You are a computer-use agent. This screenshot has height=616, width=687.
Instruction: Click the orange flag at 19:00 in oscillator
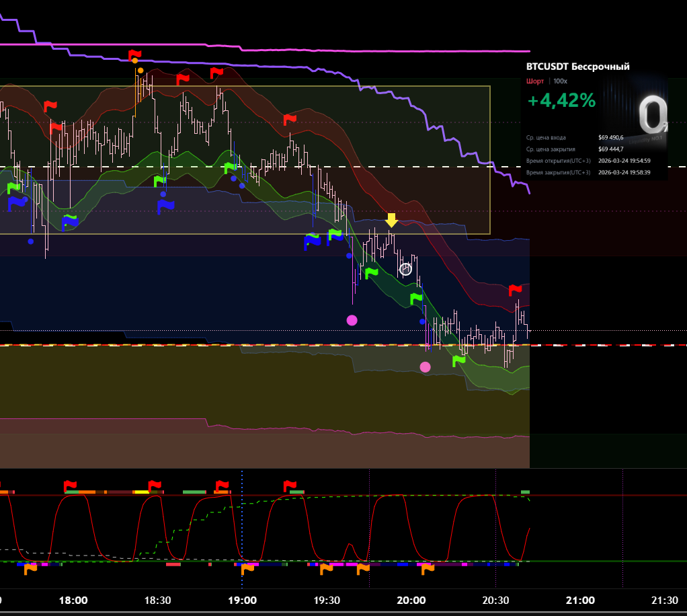[x=247, y=568]
